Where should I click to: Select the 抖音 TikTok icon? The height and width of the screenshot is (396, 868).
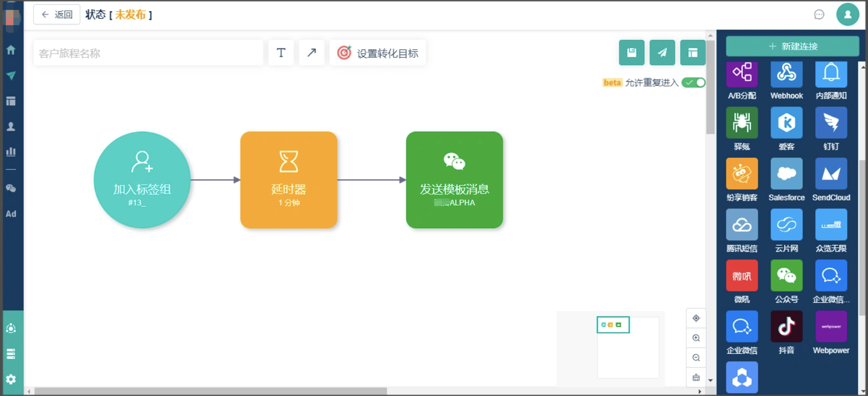pos(787,326)
